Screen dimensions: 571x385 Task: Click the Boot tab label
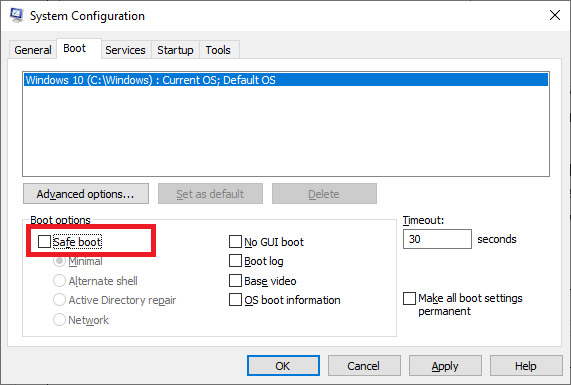pos(75,48)
